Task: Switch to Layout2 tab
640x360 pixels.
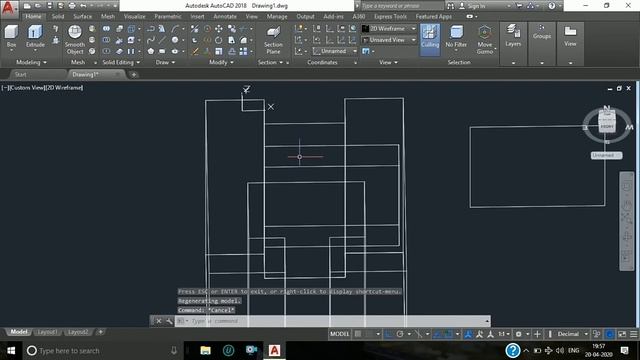Action: tap(78, 332)
